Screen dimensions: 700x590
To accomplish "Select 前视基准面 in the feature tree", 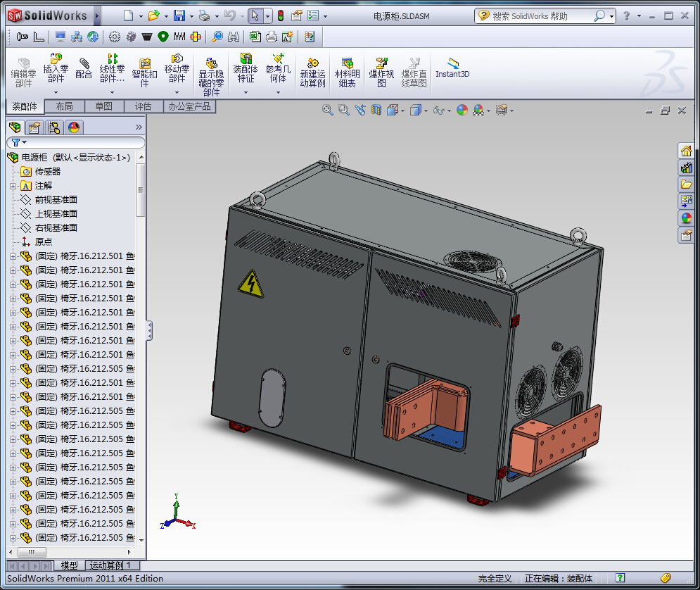I will pos(56,200).
